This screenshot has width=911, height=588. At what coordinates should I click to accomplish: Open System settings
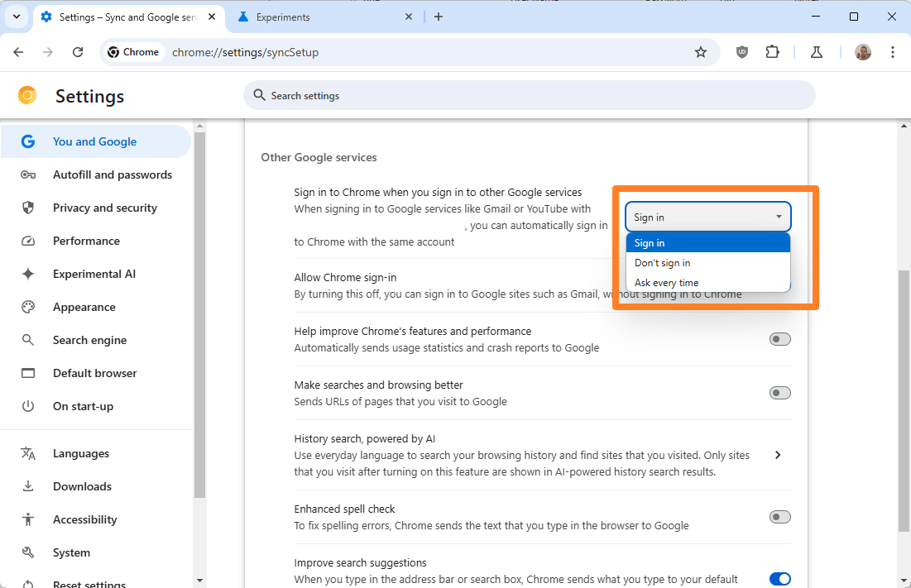pos(95,552)
